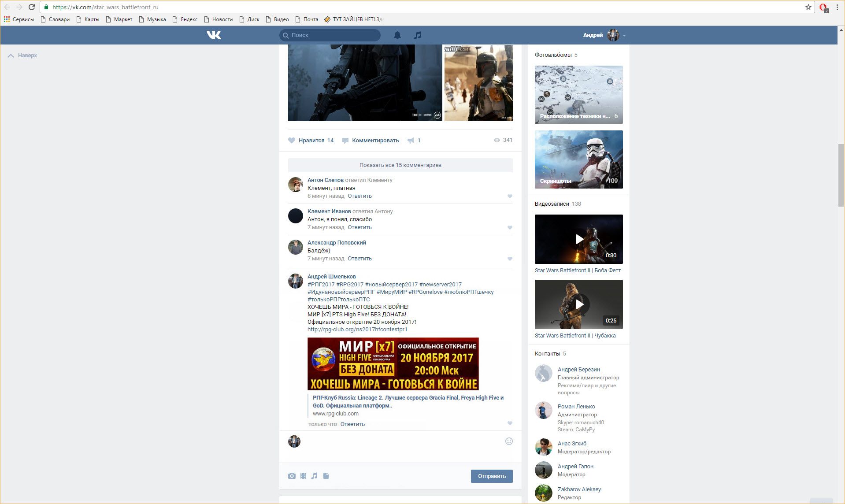
Task: Open the rpg-club.org link in comment
Action: [357, 330]
